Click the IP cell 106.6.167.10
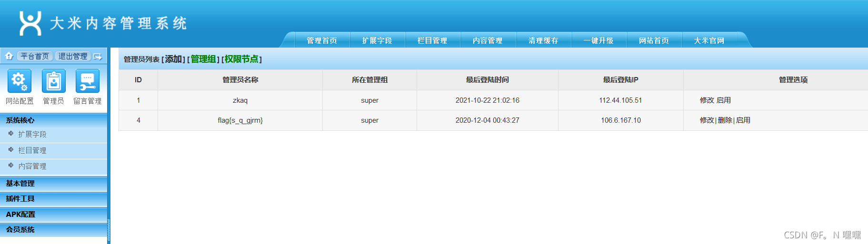Viewport: 868px width, 244px height. (x=621, y=120)
